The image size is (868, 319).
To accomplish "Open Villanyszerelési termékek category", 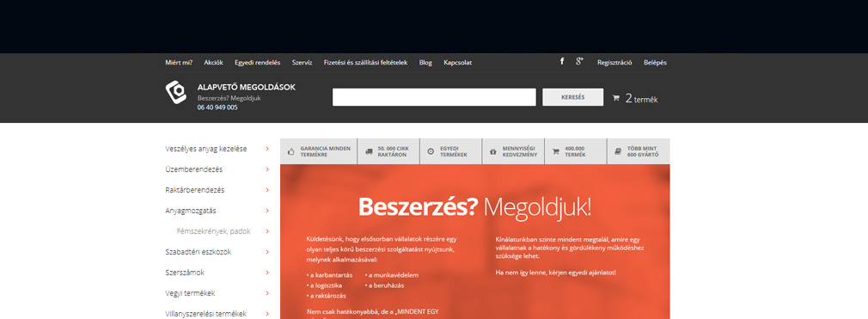I will (206, 314).
